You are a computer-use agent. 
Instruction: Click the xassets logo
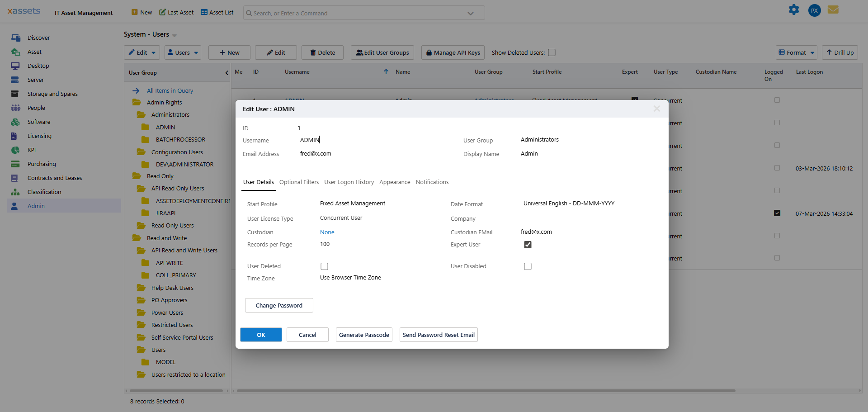pos(24,11)
